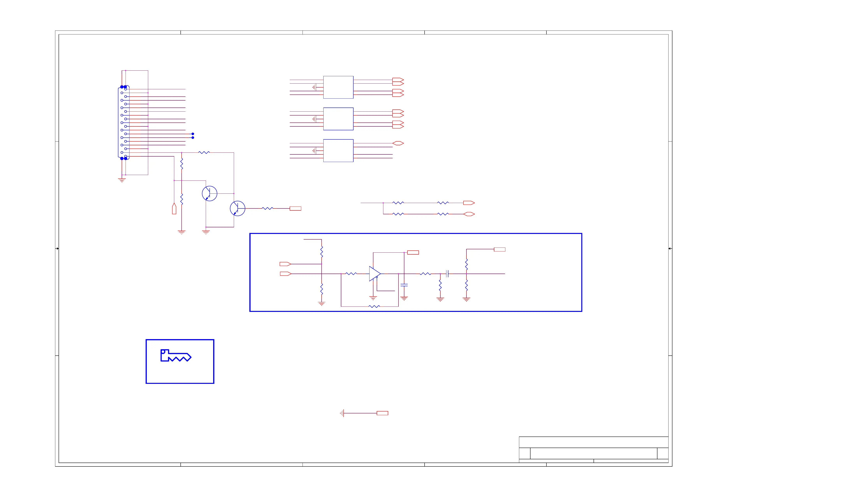Click the feedback resistor below the buffer
The width and height of the screenshot is (841, 504).
(374, 307)
